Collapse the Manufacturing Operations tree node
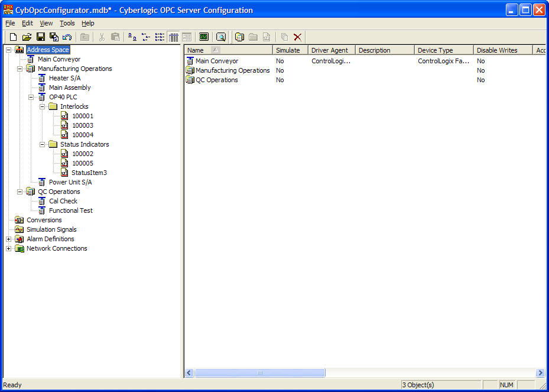Viewport: 549px width, 392px height. [20, 69]
